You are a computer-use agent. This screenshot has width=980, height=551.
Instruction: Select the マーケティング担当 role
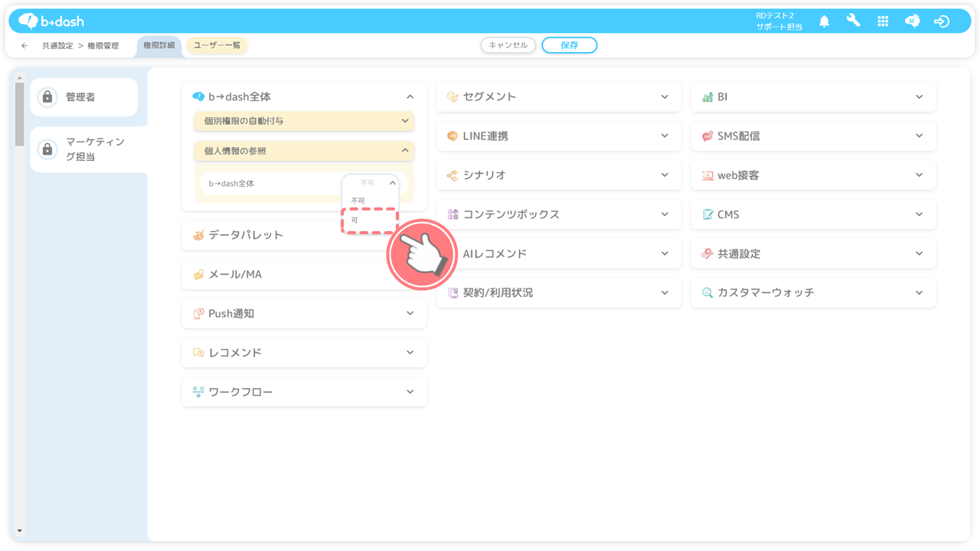click(88, 149)
